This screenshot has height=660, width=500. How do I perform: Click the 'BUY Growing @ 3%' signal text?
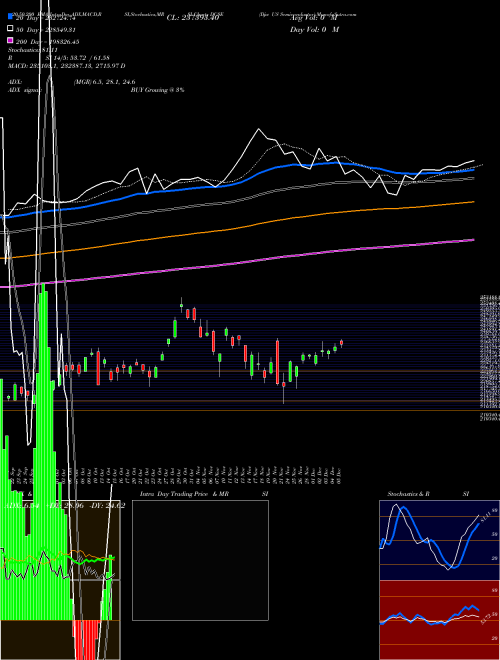pos(157,90)
